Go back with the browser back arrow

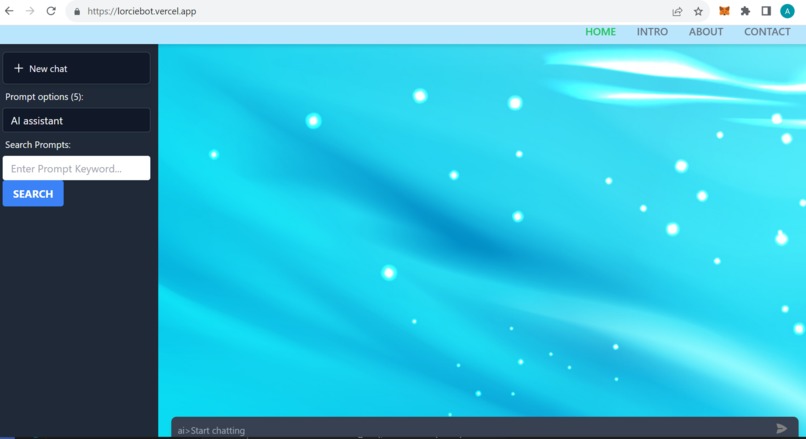pos(9,11)
